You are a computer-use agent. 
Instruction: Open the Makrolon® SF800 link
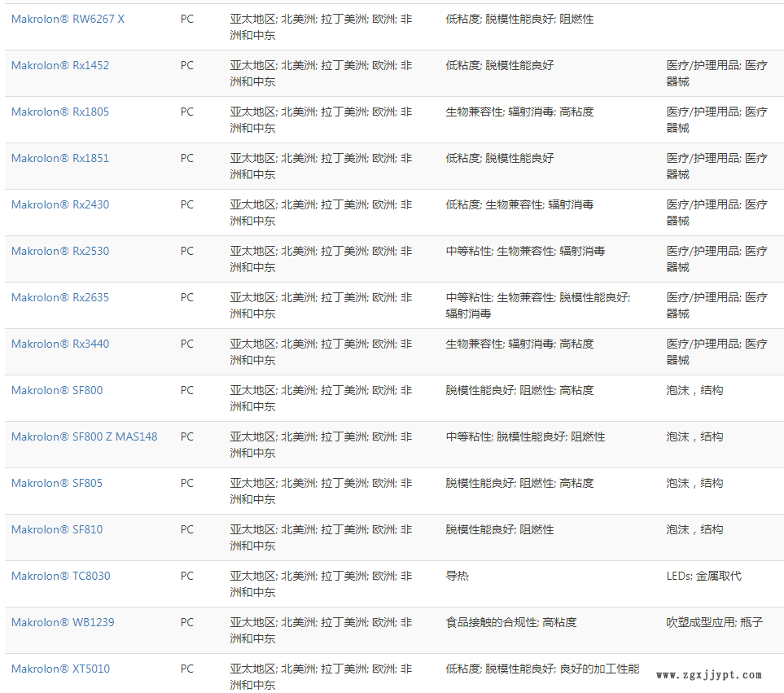57,390
